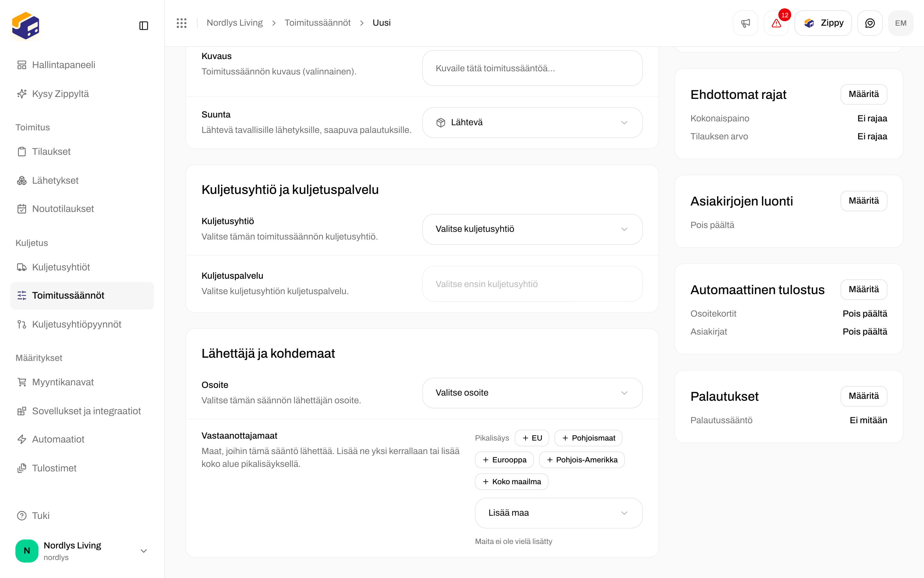This screenshot has width=924, height=578.
Task: Open the Suunta dropdown showing Lähtevä
Action: click(532, 123)
